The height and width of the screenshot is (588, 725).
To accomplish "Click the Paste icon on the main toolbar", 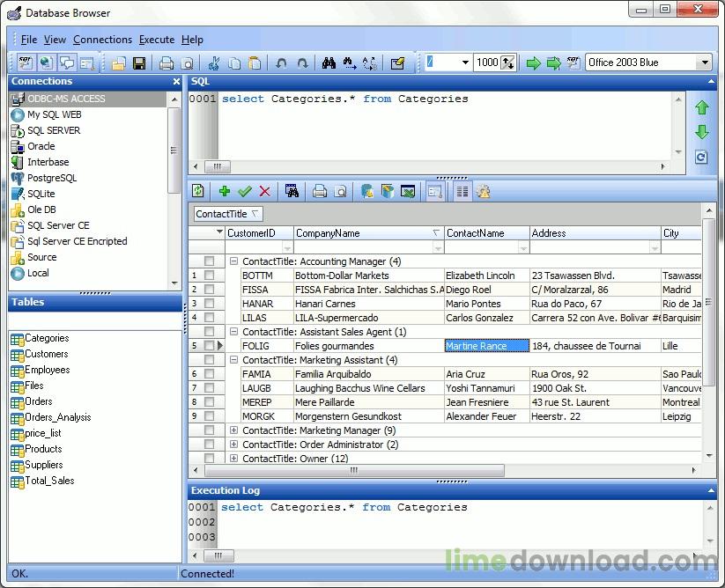I will click(x=253, y=62).
